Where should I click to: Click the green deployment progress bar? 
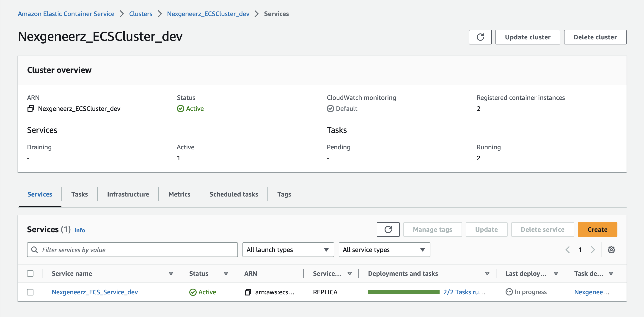coord(404,292)
